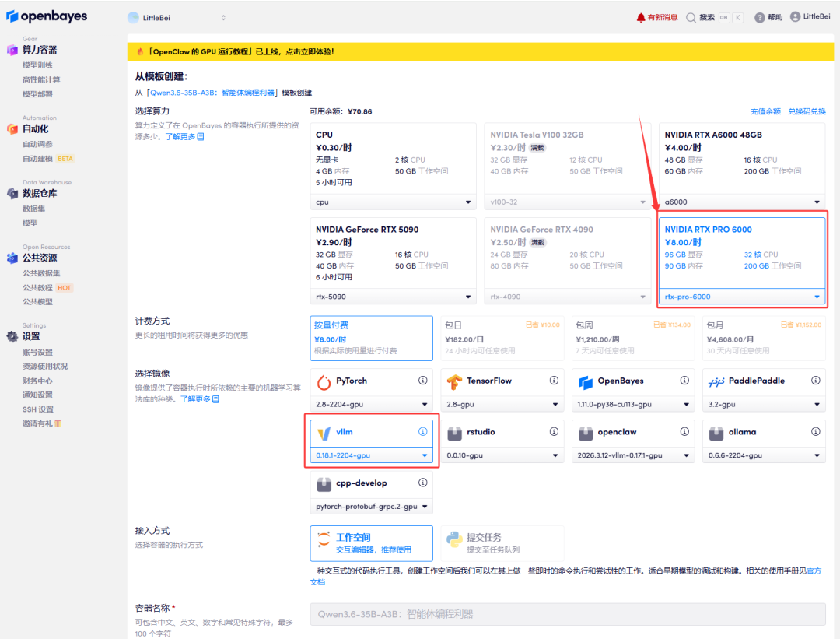Show info for the PyTorch image

422,381
